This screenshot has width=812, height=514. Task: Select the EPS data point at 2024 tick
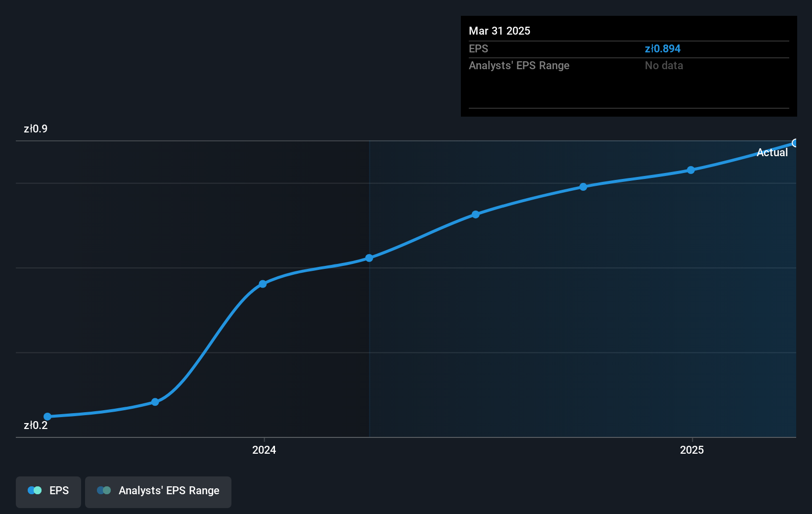263,284
